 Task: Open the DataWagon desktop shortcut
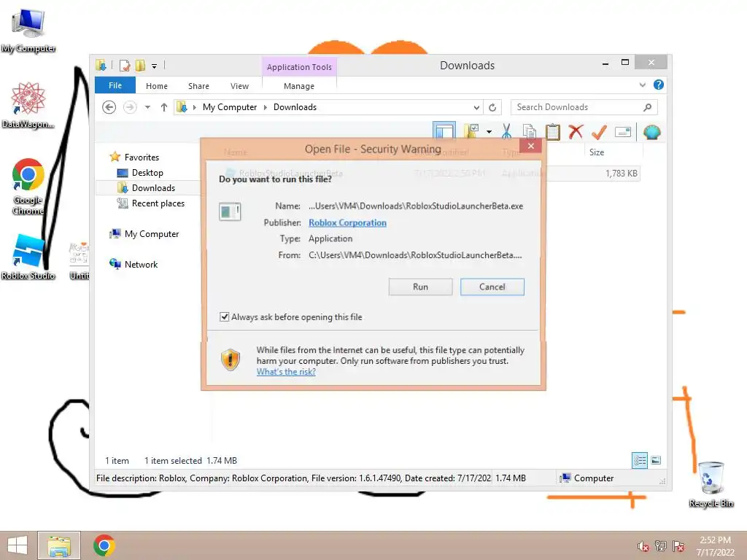point(28,105)
